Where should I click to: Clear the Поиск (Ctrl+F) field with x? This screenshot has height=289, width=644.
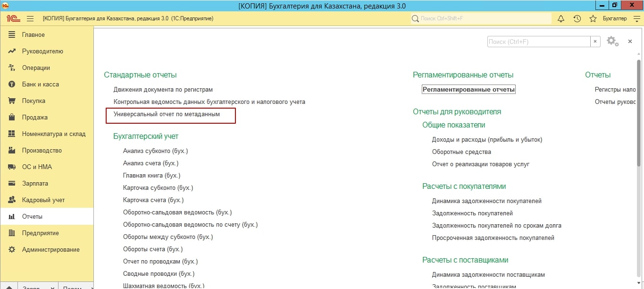pos(595,42)
